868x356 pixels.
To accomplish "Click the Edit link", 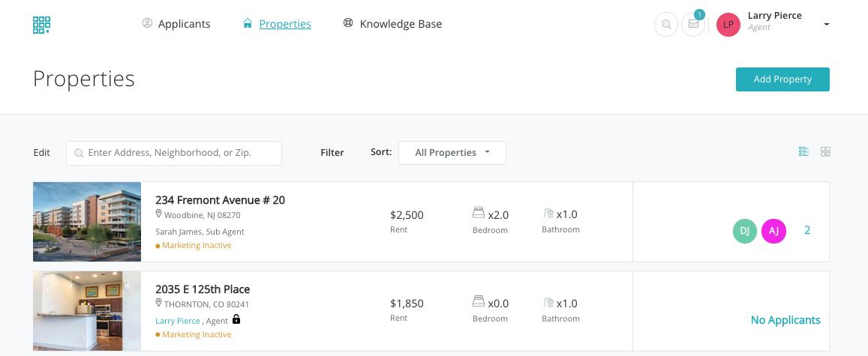I will point(42,153).
